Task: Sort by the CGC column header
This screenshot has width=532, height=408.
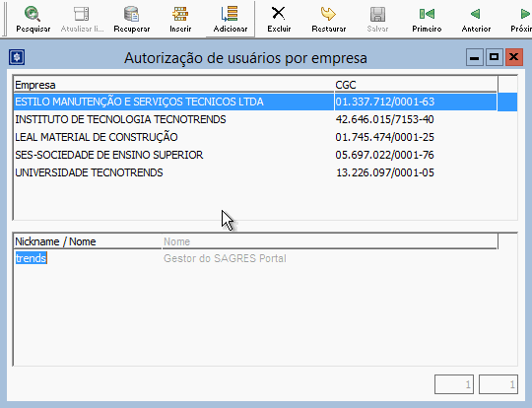Action: click(x=416, y=85)
